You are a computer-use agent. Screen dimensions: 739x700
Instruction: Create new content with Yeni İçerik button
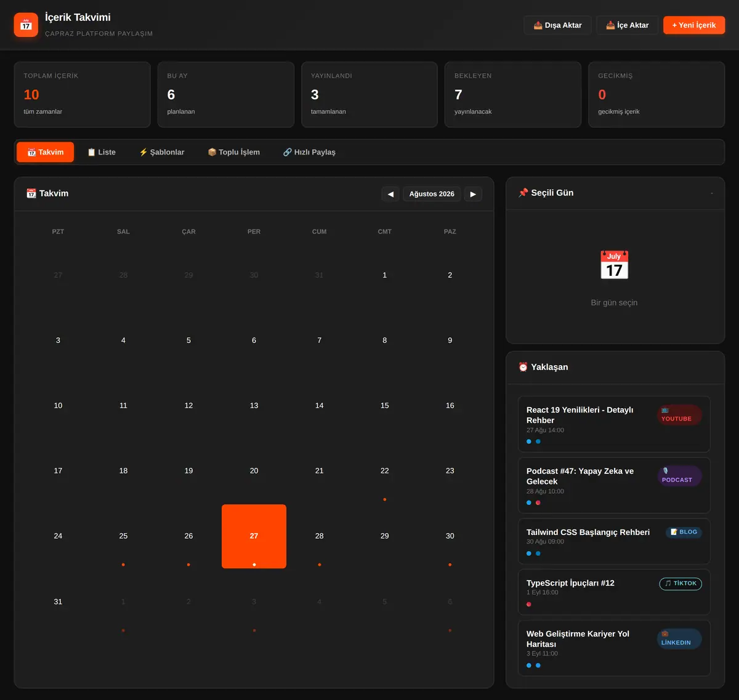pyautogui.click(x=694, y=25)
